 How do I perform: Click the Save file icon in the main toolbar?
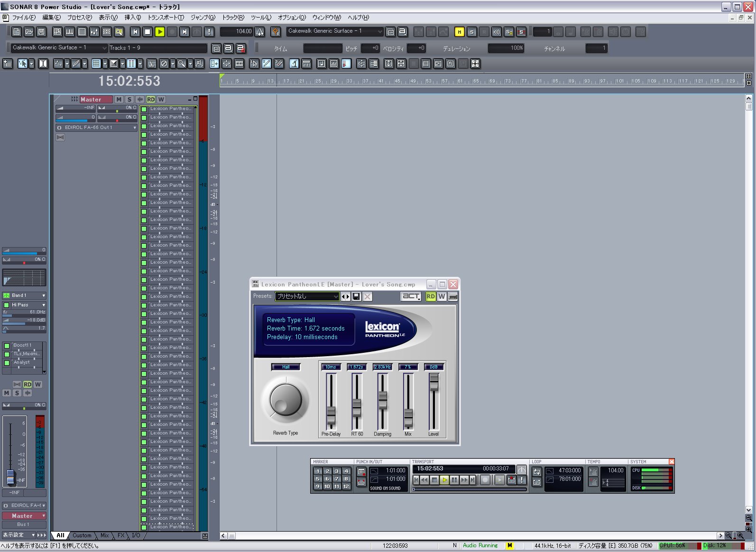point(41,32)
